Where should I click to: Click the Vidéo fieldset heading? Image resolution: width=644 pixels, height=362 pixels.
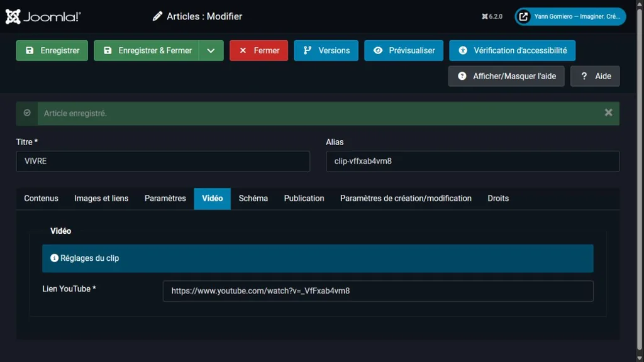coord(61,231)
